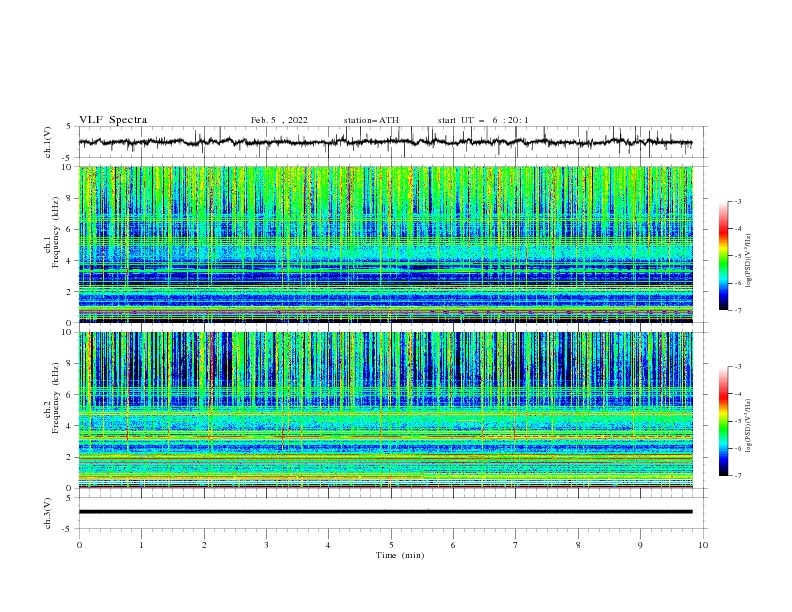
Task: Click tick label 2 on the time axis
Action: click(204, 545)
